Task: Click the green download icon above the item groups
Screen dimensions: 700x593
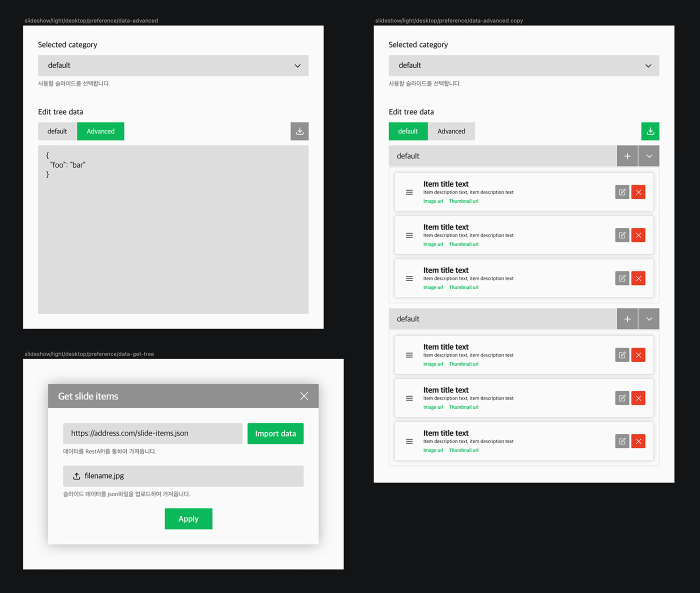Action: click(650, 131)
